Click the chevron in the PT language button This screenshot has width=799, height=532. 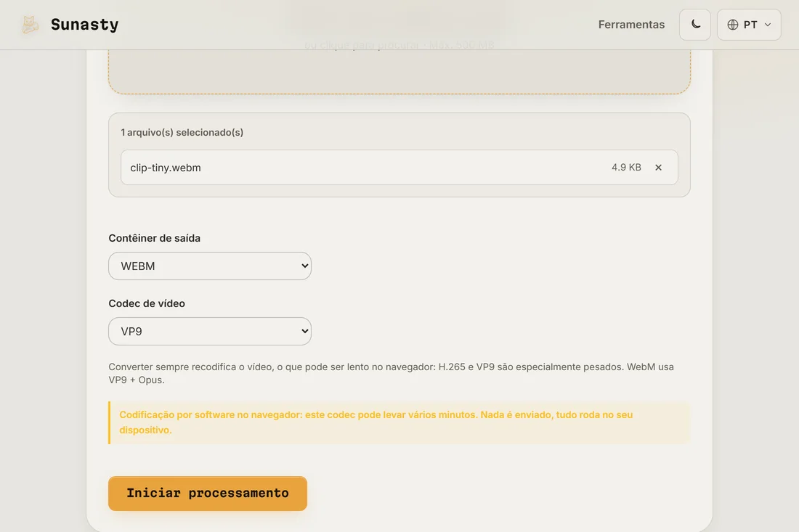coord(768,25)
